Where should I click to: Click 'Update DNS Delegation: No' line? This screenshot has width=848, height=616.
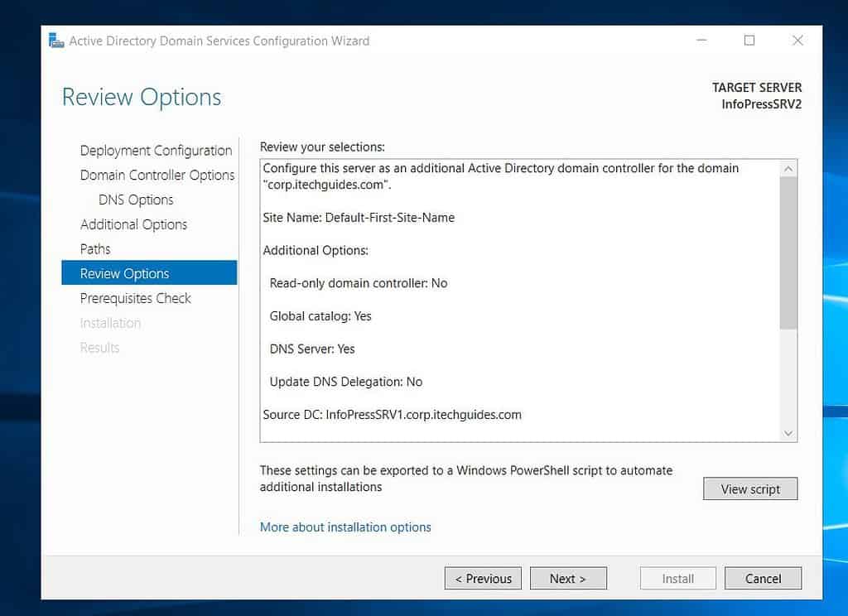coord(345,382)
